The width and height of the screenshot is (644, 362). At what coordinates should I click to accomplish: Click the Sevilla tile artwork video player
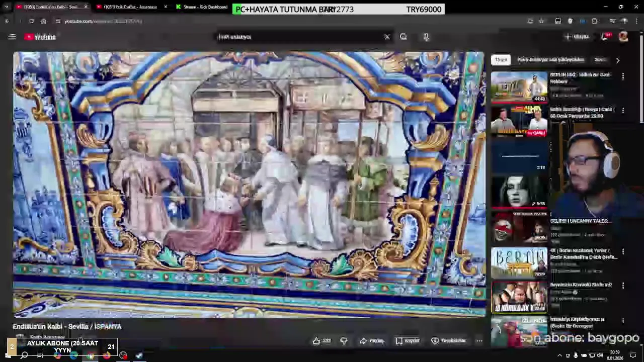coord(249,184)
